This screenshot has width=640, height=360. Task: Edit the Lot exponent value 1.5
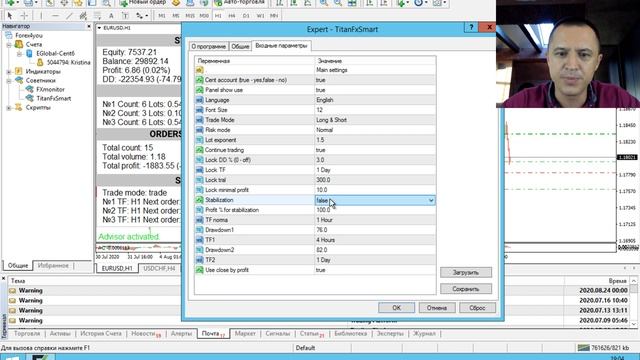click(x=375, y=140)
